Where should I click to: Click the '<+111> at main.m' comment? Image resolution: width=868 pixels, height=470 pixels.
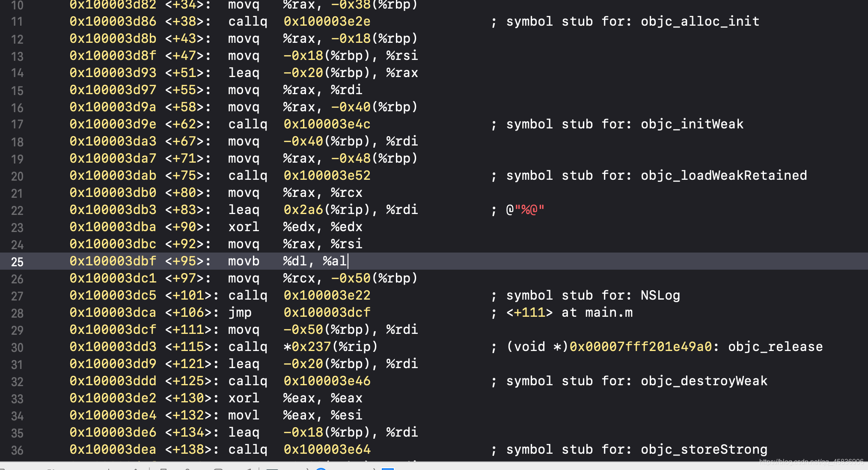click(562, 312)
